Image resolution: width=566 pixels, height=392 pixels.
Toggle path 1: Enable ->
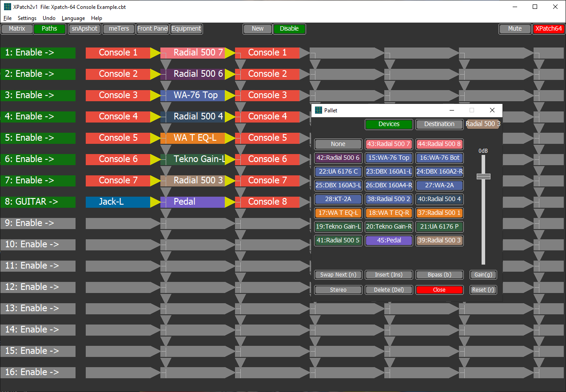pos(38,53)
